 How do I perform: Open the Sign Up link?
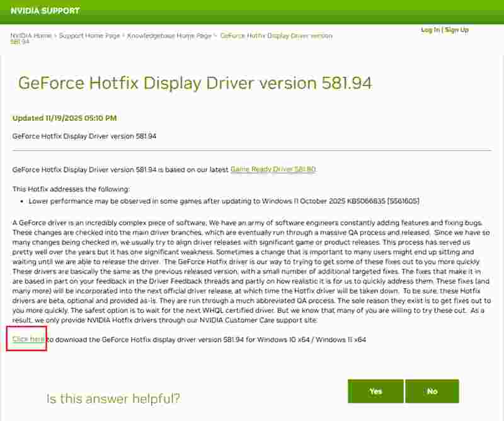point(457,30)
